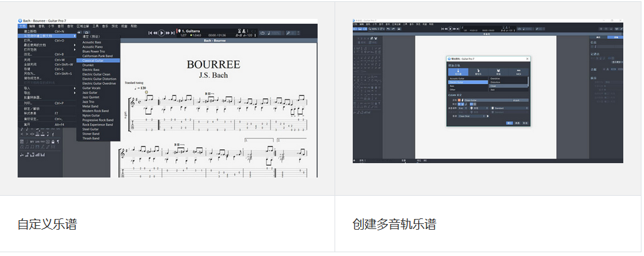Jump to score start in left screenshot
The height and width of the screenshot is (256, 644).
[x=150, y=33]
